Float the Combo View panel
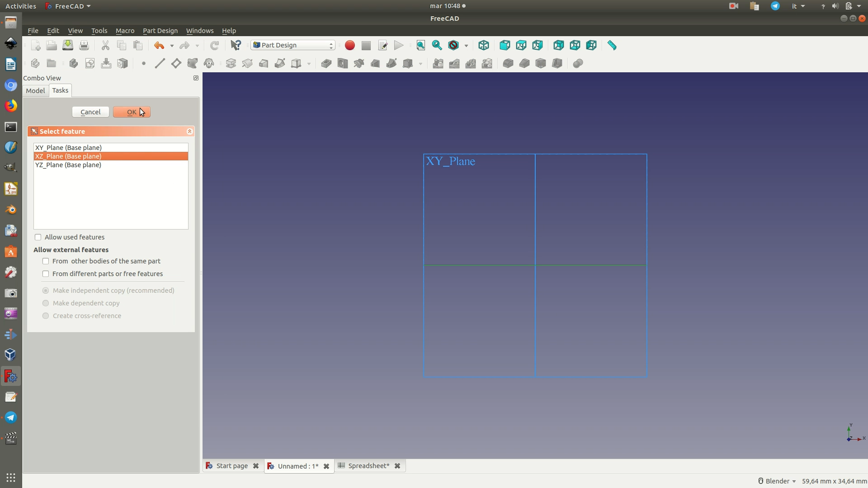The width and height of the screenshot is (868, 488). coord(196,78)
